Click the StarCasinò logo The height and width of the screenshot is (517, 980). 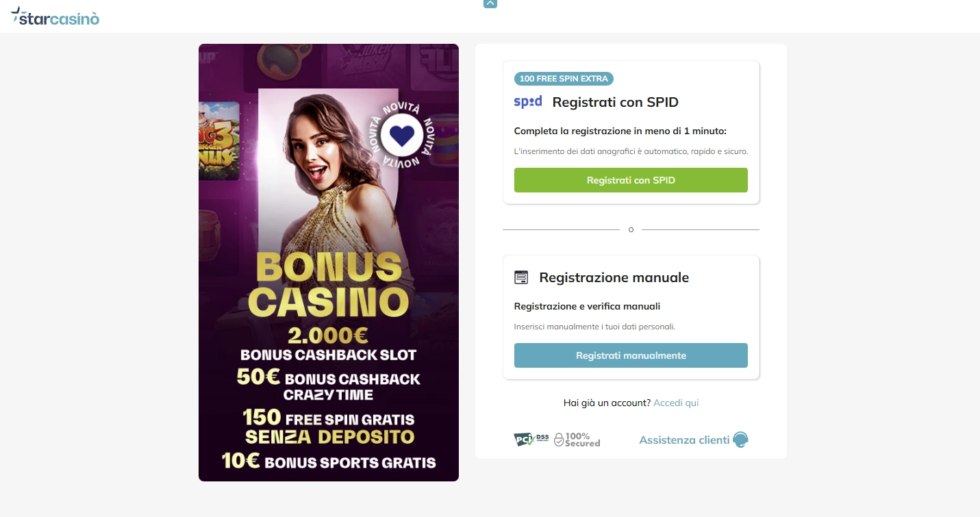pyautogui.click(x=55, y=16)
